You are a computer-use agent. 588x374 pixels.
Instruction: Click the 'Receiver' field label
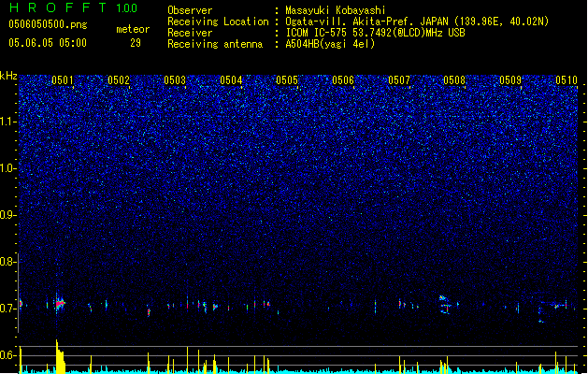(190, 33)
